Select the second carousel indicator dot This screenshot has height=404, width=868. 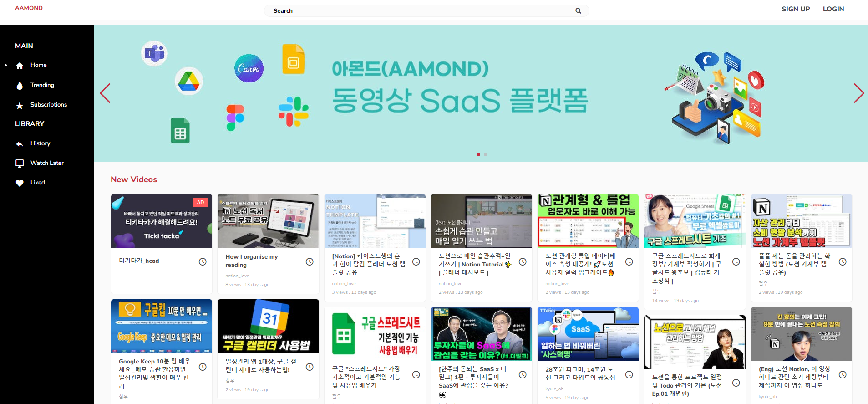[x=486, y=154]
